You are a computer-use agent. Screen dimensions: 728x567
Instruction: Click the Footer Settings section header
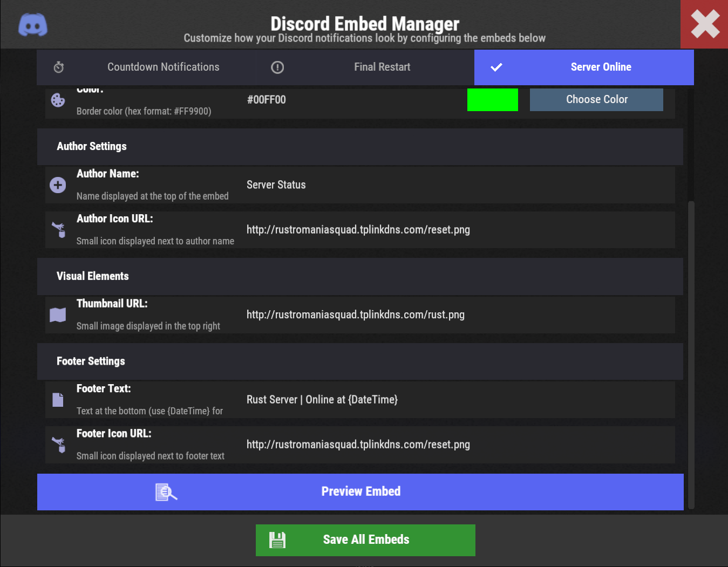click(360, 361)
